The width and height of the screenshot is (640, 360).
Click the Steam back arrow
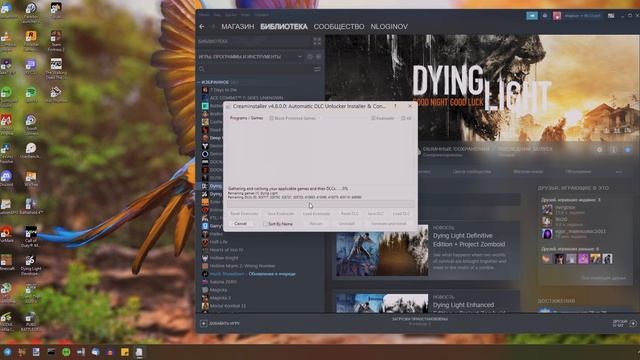click(202, 27)
